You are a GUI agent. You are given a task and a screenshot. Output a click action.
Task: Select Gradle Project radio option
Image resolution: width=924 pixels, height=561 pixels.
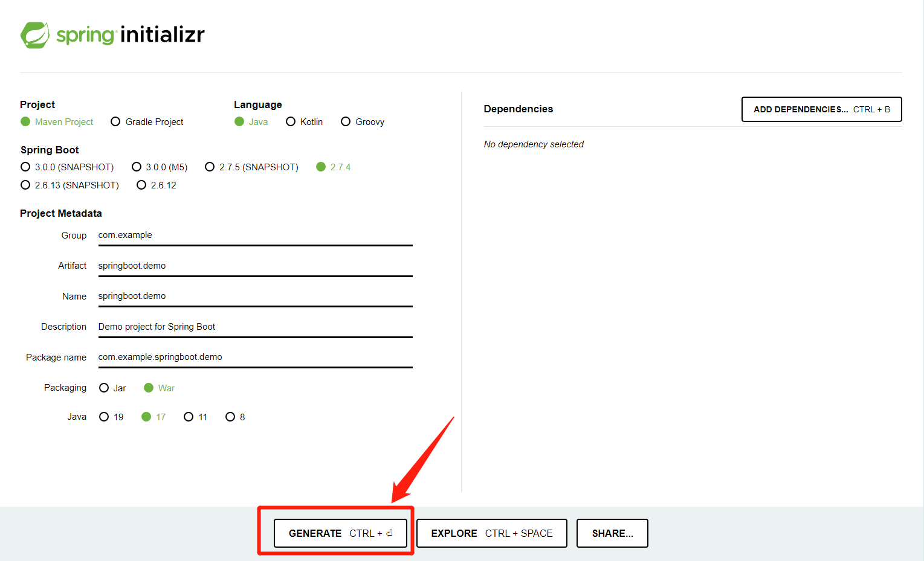[147, 122]
